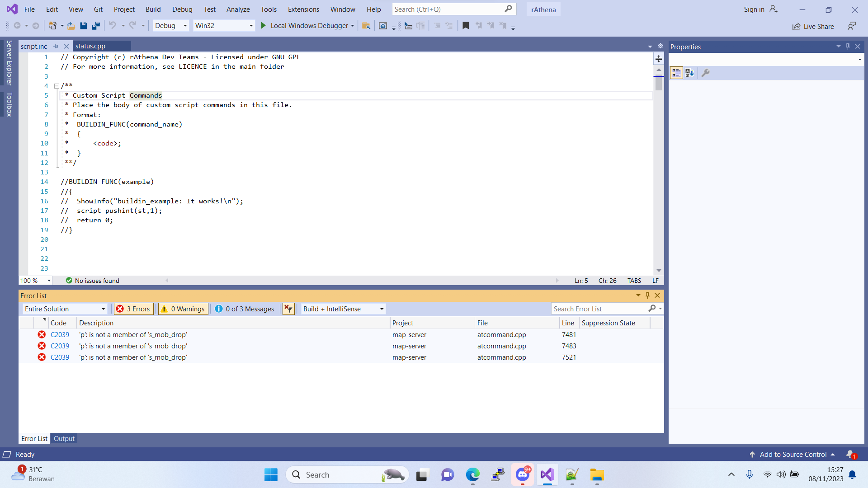
Task: Open the Server Explorer side tab
Action: tap(9, 62)
